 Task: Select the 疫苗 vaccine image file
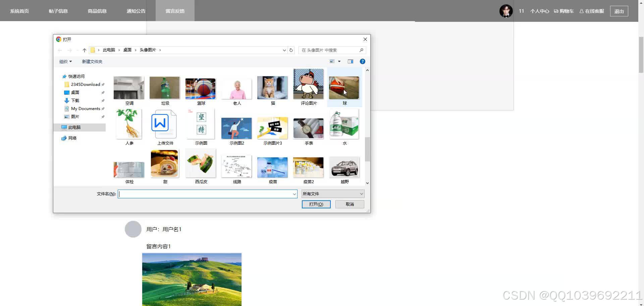(272, 167)
